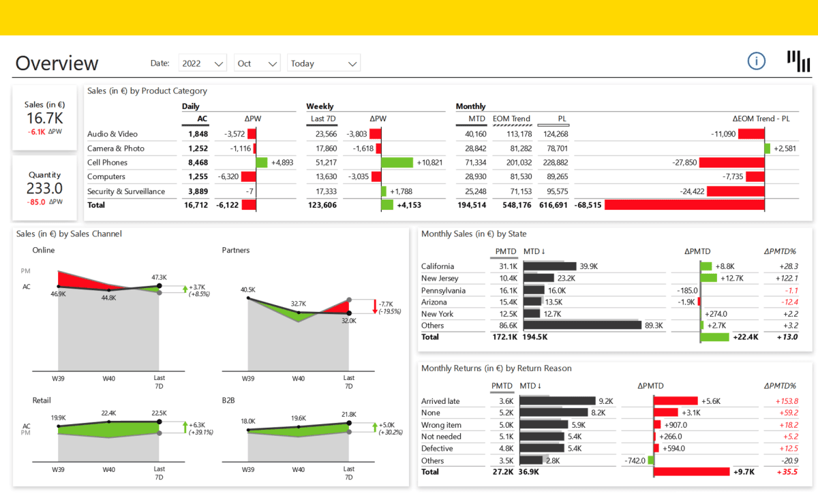Viewport: 818px width, 504px height.
Task: Select the Last 7D weekly column header
Action: 322,119
